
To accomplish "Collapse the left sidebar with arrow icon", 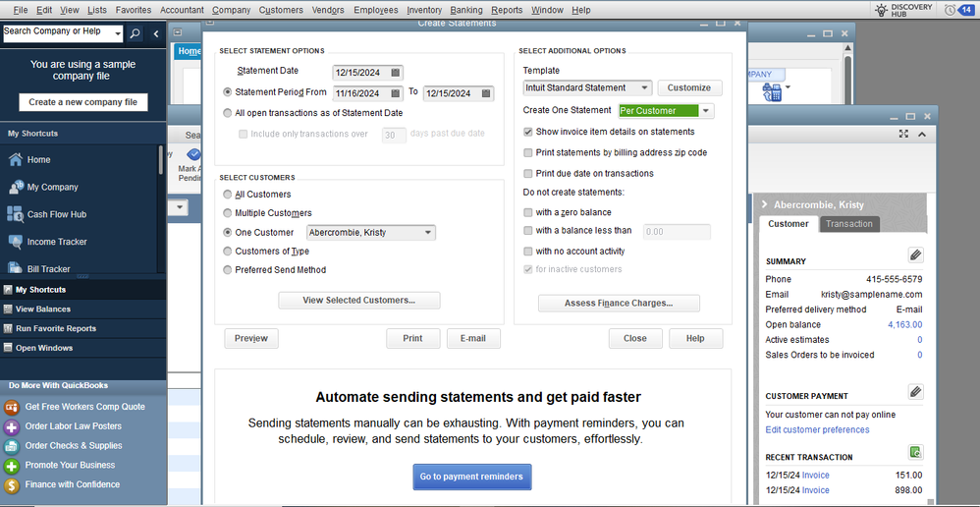I will coord(156,33).
